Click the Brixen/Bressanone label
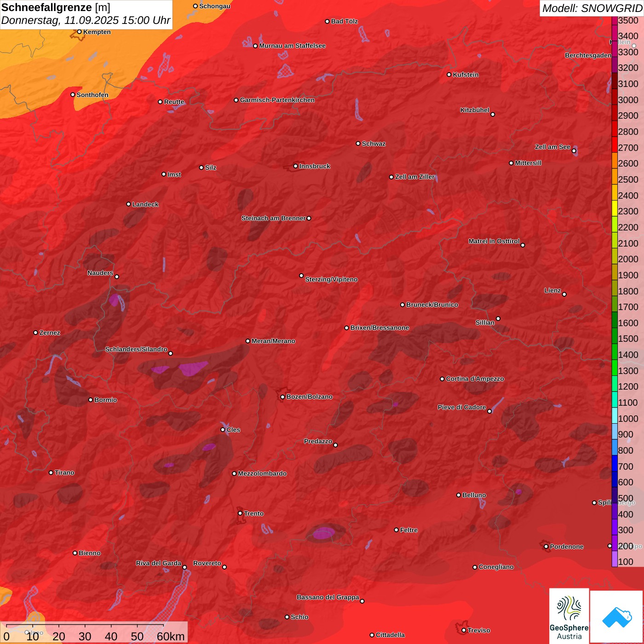Screen dimensions: 644x644 click(380, 328)
